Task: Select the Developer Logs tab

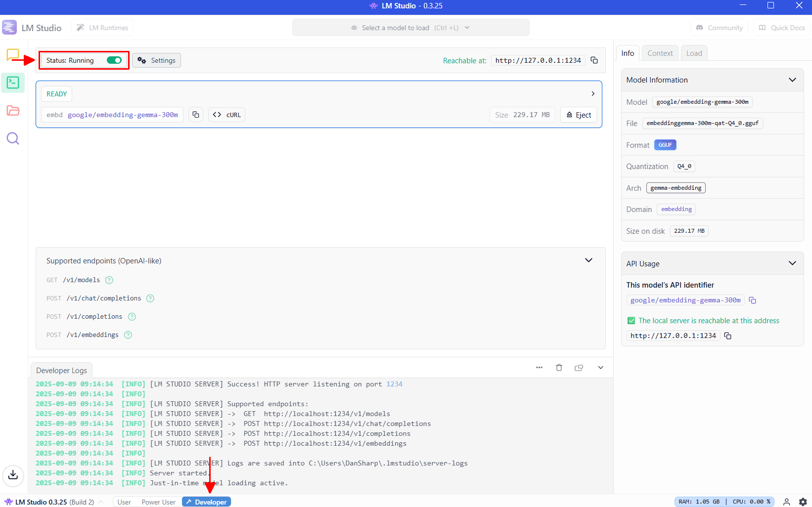Action: pos(61,371)
